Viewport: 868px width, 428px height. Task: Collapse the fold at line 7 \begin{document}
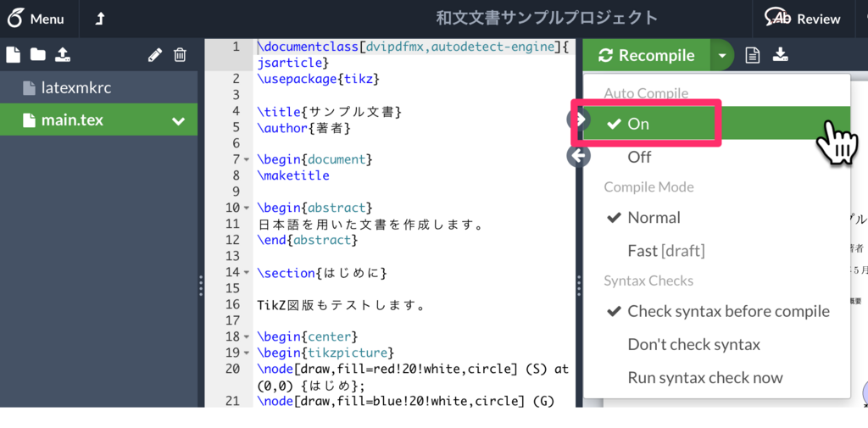tap(247, 160)
